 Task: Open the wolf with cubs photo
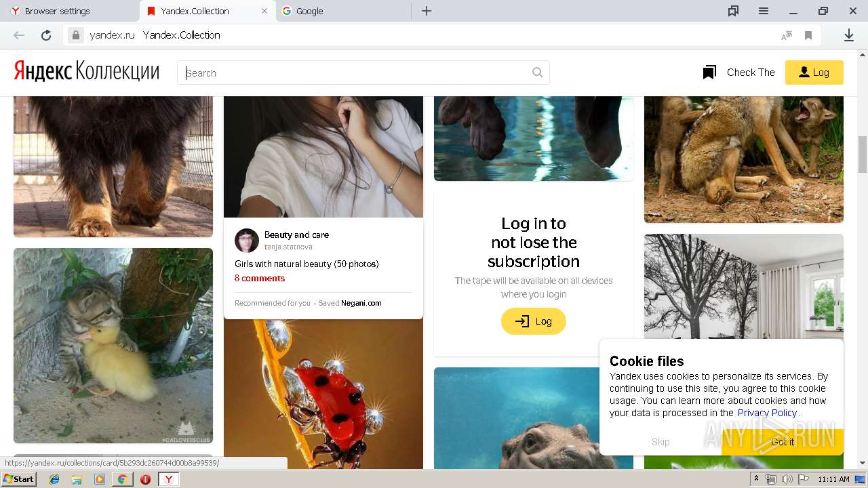(744, 159)
